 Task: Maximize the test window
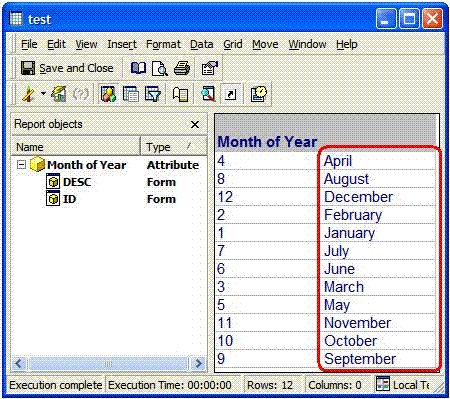click(410, 19)
